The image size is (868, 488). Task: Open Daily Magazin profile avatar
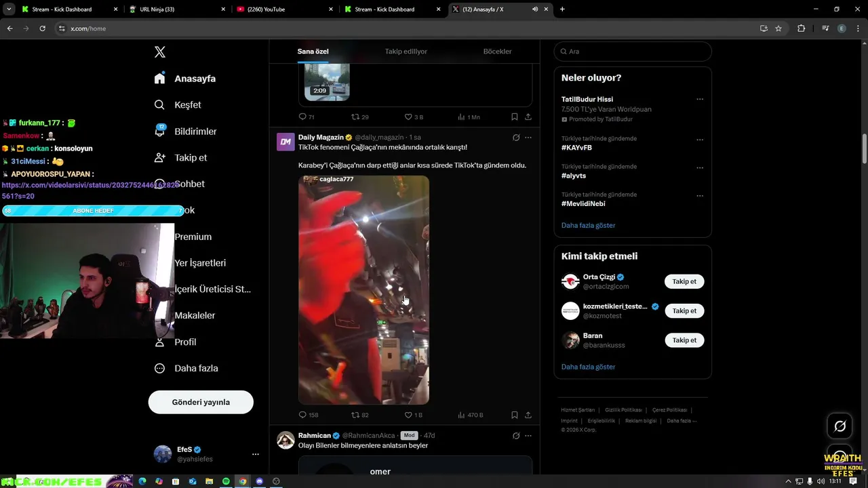pyautogui.click(x=285, y=142)
